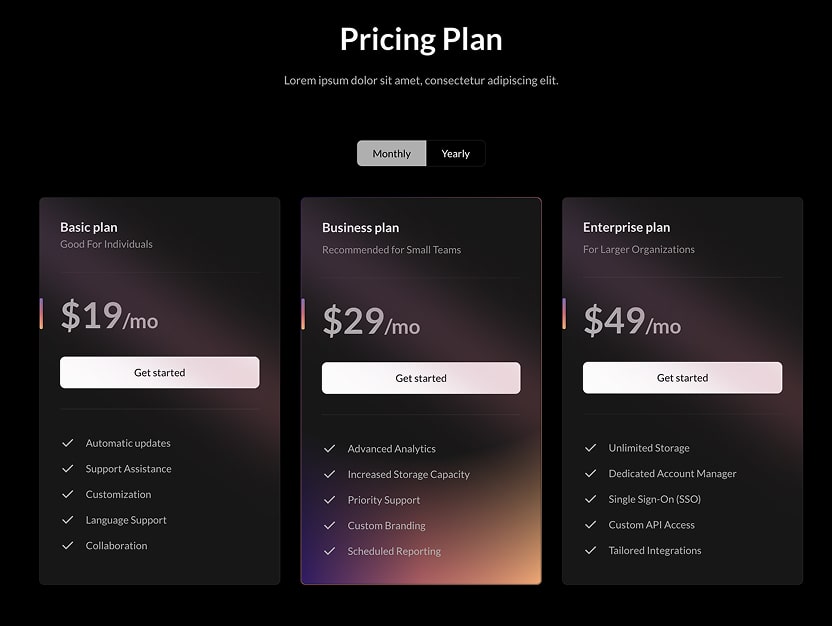Select the checkmark next to Custom Branding
The image size is (832, 626).
(x=329, y=525)
